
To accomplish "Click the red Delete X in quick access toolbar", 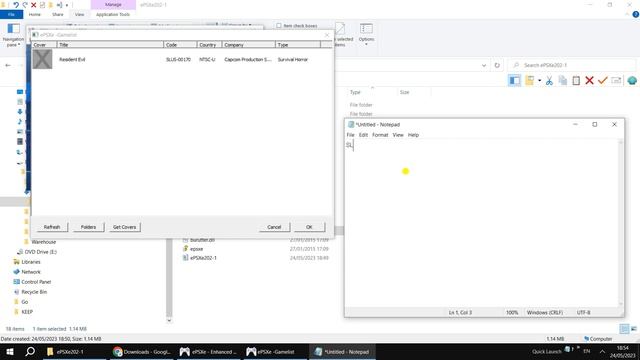I will pyautogui.click(x=33, y=5).
